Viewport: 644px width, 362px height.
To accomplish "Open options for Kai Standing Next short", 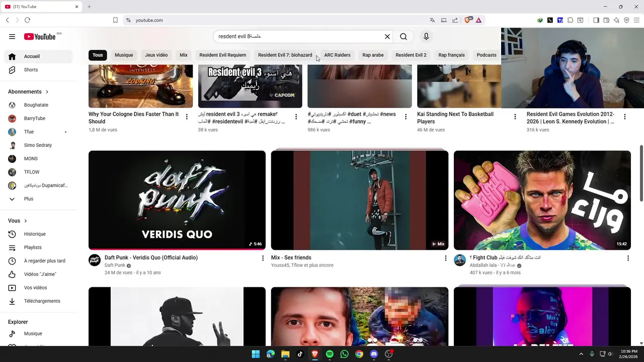I will (x=515, y=117).
